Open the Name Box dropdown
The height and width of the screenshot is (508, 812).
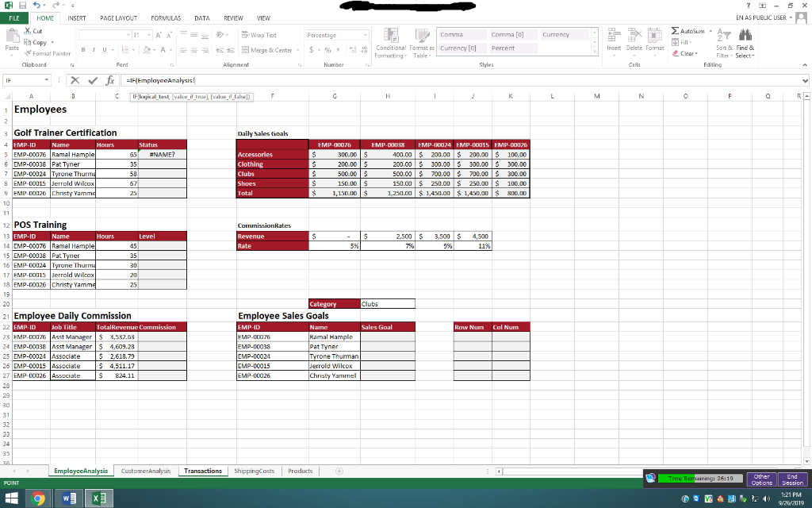tap(45, 80)
